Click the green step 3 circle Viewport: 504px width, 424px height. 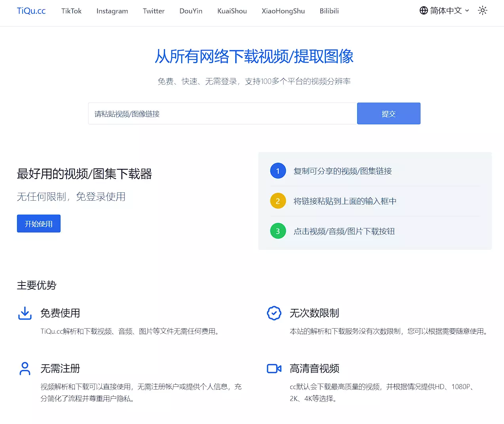pos(278,231)
